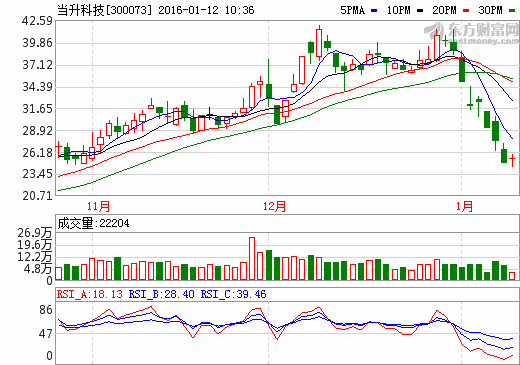Click the 26.9万 volume axis label

coord(35,233)
